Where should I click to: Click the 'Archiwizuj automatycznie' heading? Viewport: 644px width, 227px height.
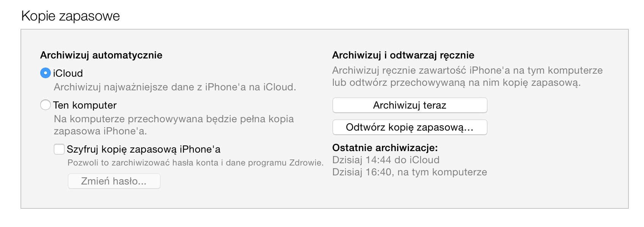tap(101, 55)
